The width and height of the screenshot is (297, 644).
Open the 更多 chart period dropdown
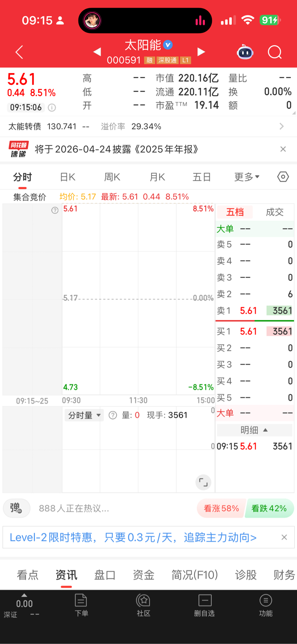[x=247, y=177]
